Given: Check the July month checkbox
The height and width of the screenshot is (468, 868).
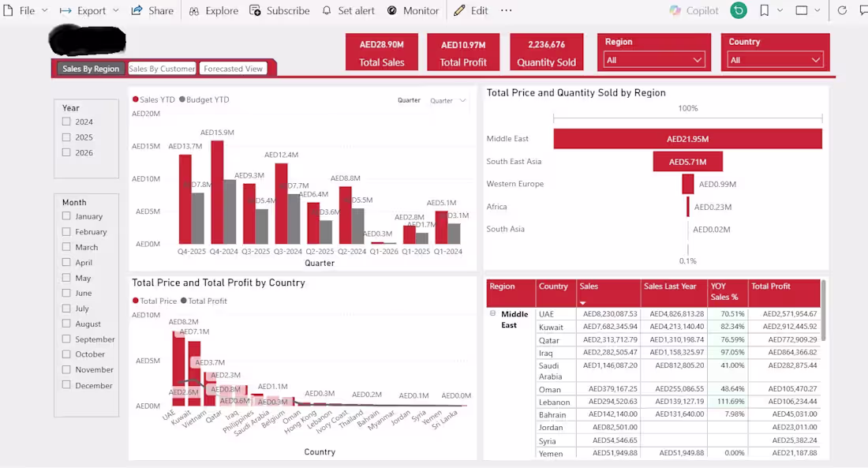Looking at the screenshot, I should point(66,309).
